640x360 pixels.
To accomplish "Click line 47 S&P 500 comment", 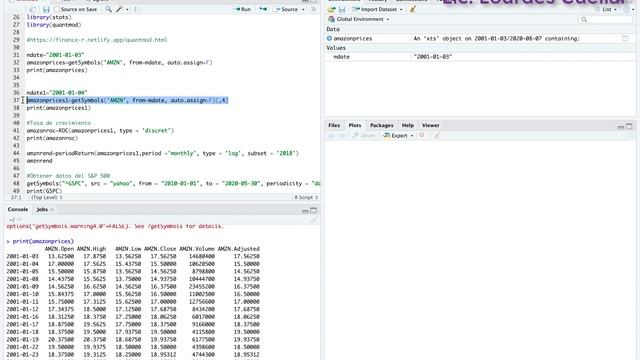I will point(68,176).
